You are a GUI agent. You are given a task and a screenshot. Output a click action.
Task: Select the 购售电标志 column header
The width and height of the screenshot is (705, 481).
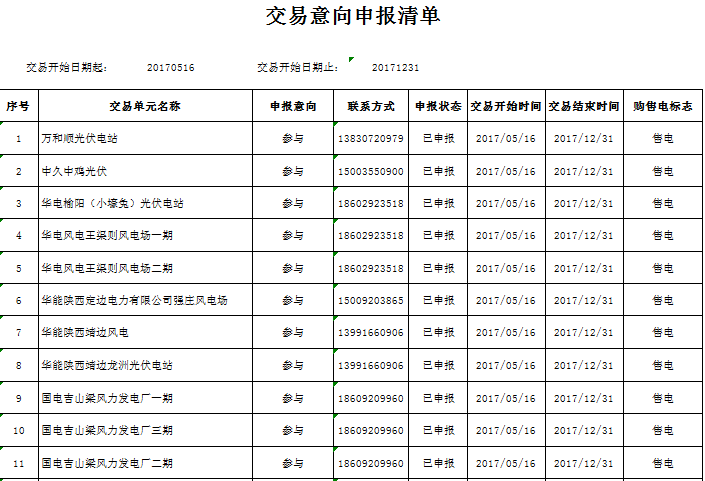click(663, 106)
